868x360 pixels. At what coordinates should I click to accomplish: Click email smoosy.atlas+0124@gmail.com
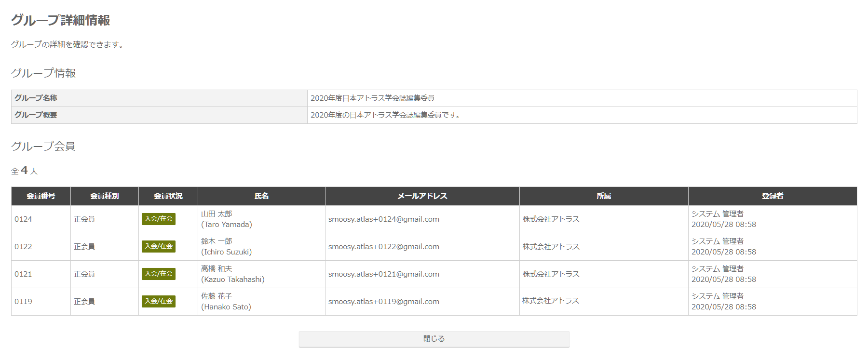[384, 219]
